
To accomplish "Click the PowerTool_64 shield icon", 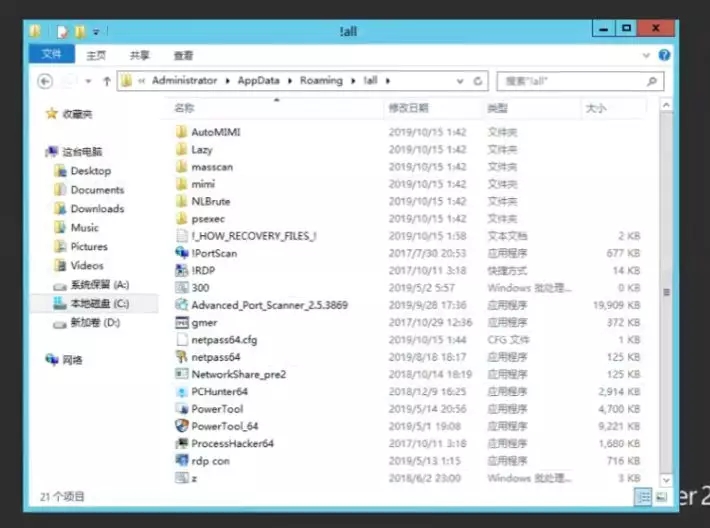I will [181, 425].
